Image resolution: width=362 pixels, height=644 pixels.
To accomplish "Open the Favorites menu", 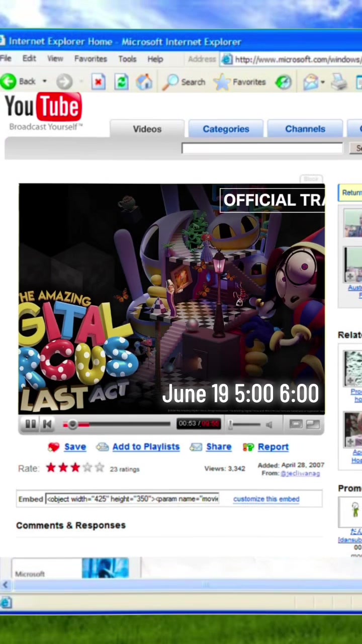I will 90,59.
